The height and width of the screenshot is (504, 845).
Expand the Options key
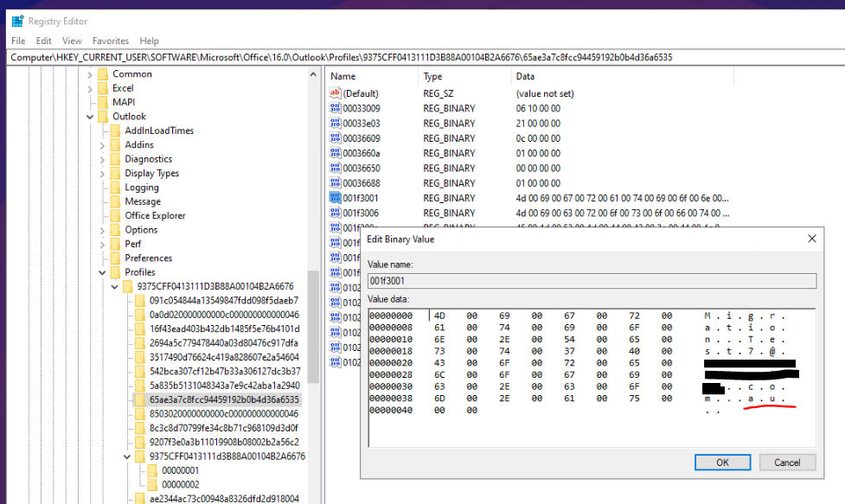click(x=102, y=231)
